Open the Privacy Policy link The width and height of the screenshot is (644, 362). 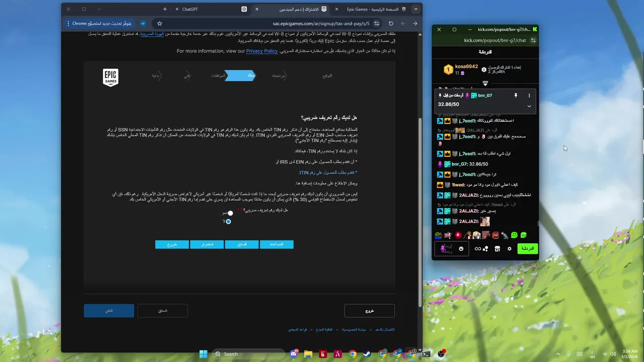tap(262, 51)
